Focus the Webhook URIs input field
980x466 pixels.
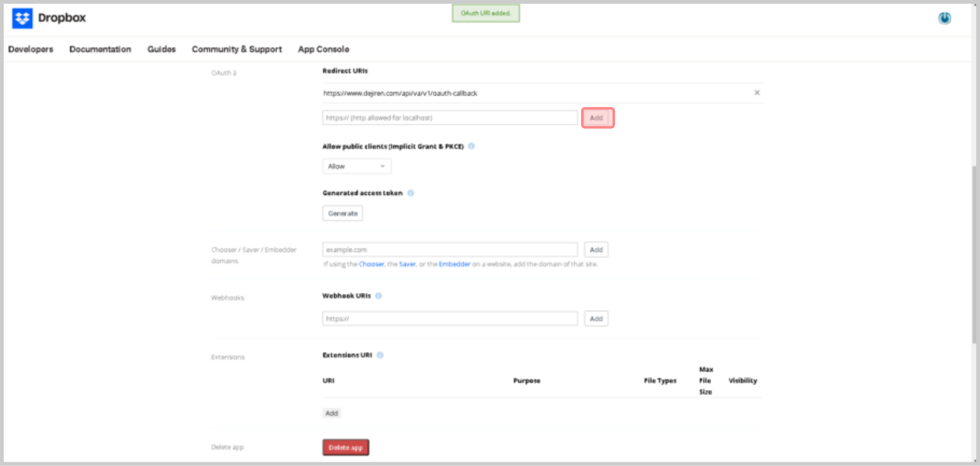[450, 319]
